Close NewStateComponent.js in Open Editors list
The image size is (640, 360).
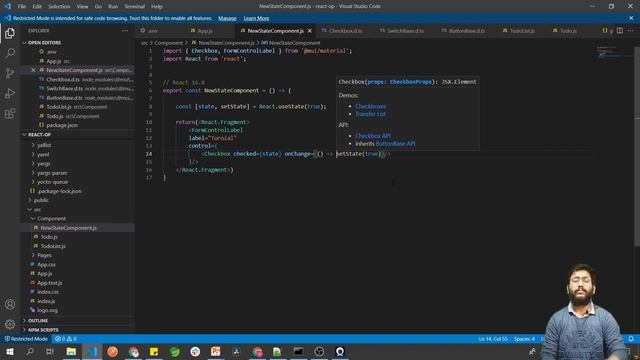(33, 70)
